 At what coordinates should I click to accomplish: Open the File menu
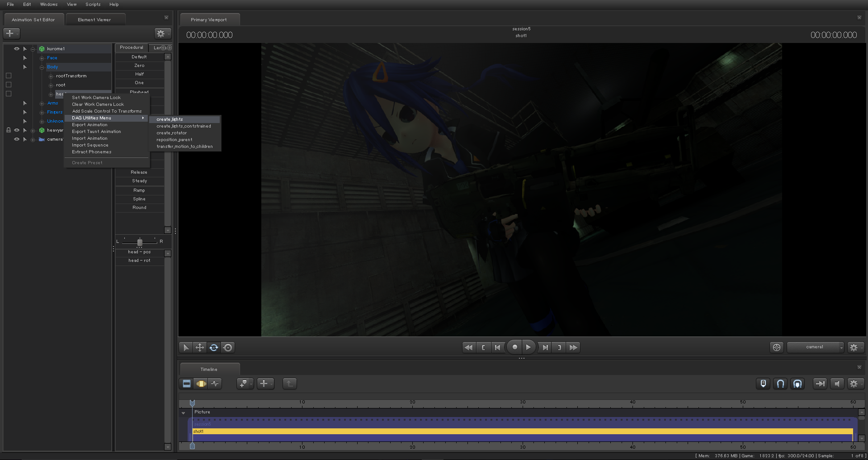click(10, 5)
